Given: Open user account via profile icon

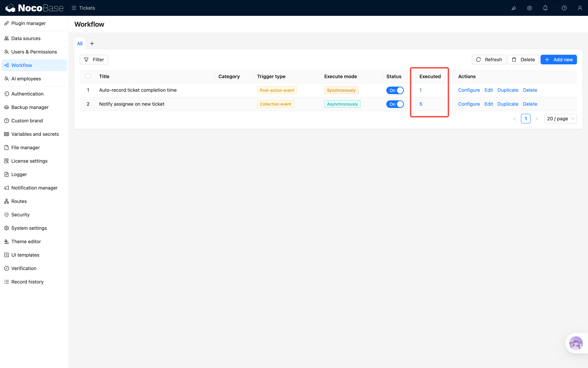Looking at the screenshot, I should (580, 8).
